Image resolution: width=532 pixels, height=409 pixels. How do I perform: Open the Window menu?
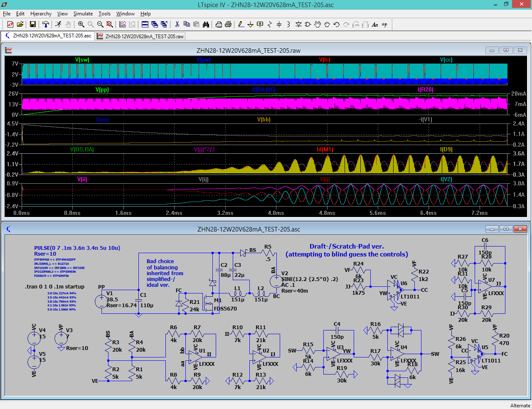click(x=126, y=14)
